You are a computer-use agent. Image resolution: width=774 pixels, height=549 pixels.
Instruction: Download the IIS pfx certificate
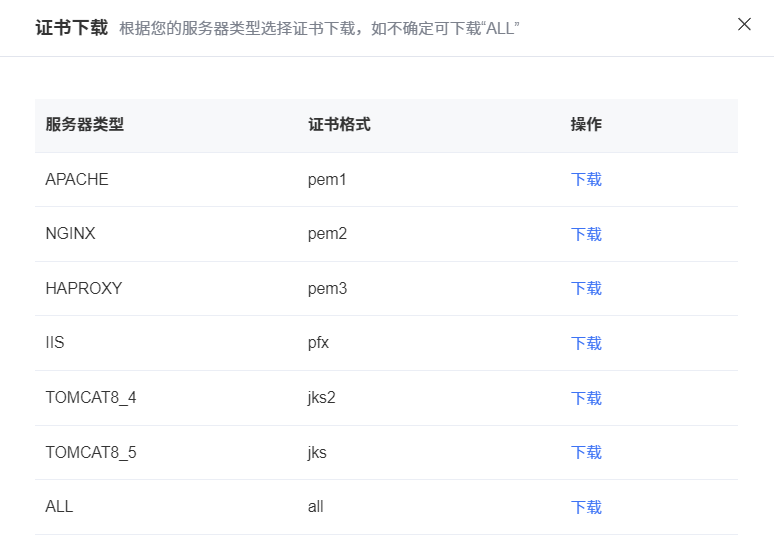(x=586, y=343)
